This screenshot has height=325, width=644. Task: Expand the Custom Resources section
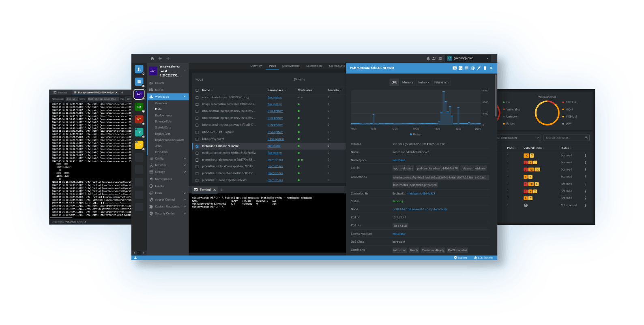(185, 207)
